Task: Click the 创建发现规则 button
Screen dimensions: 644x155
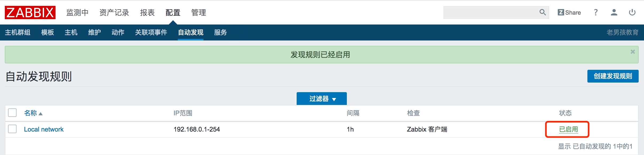Action: (x=613, y=76)
